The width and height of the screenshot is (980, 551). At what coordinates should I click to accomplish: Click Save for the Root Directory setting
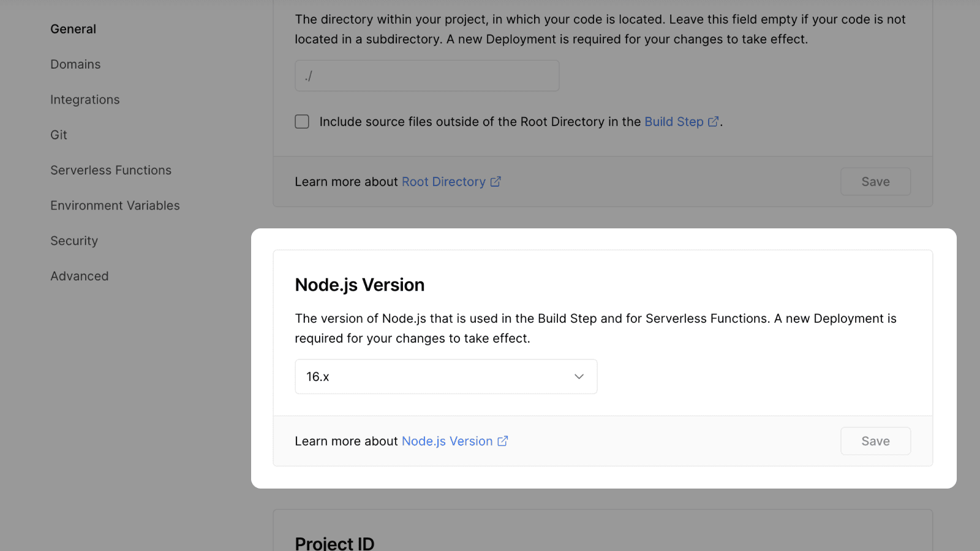coord(875,181)
